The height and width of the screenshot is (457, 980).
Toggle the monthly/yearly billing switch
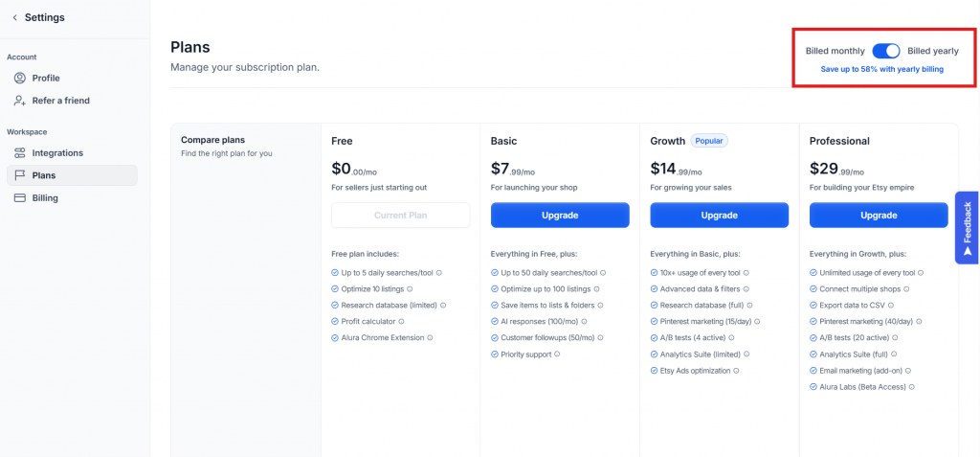[x=886, y=51]
